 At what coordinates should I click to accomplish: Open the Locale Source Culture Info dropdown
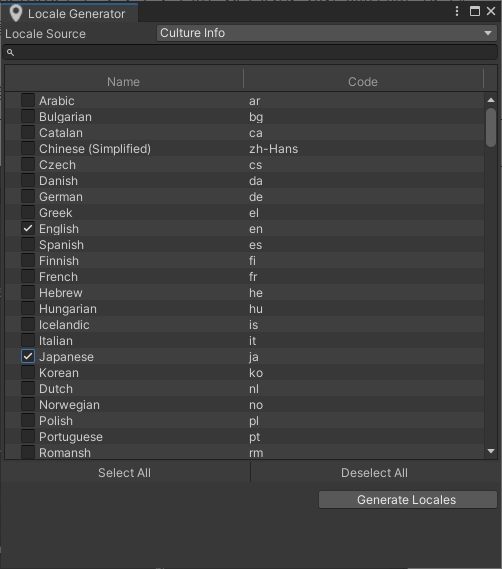click(x=327, y=33)
